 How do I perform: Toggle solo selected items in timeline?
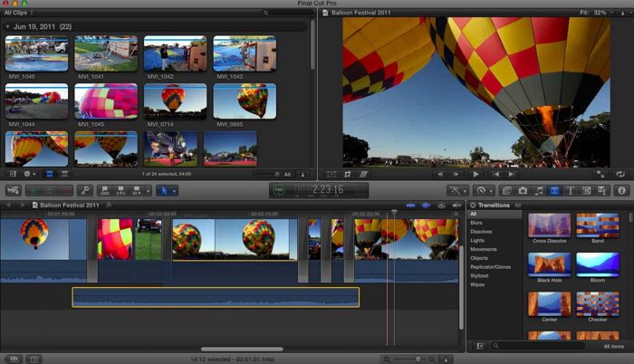click(442, 206)
